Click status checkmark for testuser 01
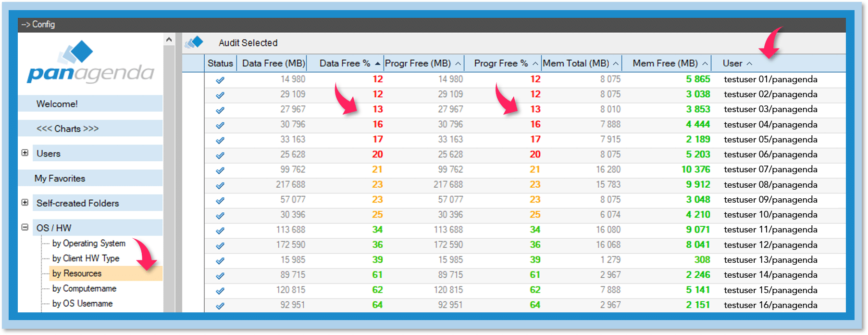Viewport: 868px width, 335px height. (x=220, y=80)
